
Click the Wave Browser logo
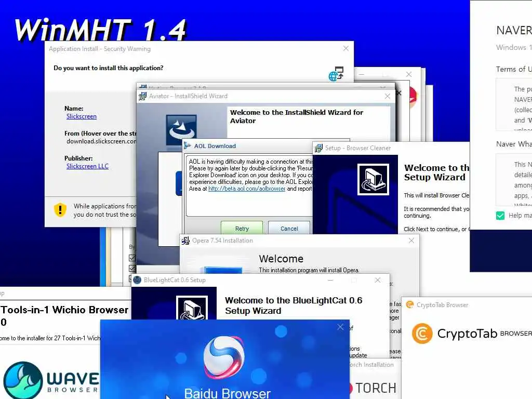(51, 380)
